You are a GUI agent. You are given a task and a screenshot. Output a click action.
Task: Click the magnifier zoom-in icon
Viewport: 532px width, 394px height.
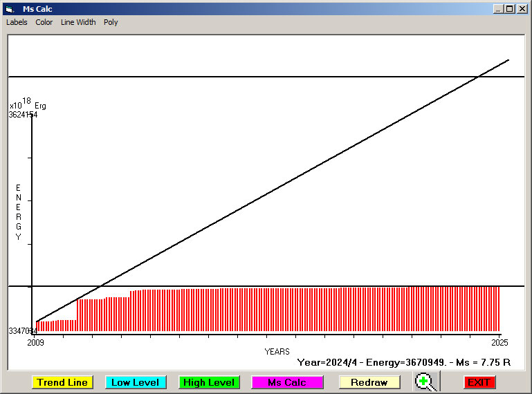tap(425, 382)
